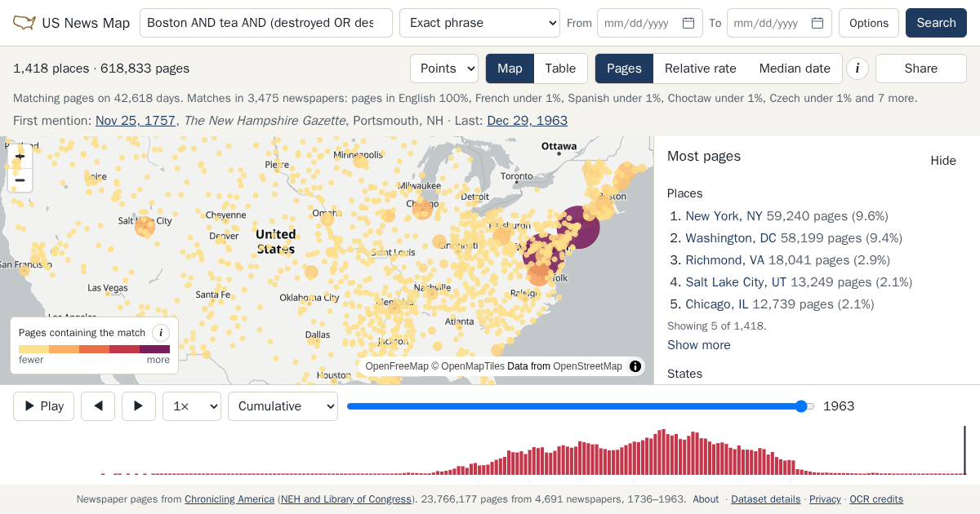Open Salt Lake City, UT place link
Viewport: 980px width, 514px height.
click(736, 282)
